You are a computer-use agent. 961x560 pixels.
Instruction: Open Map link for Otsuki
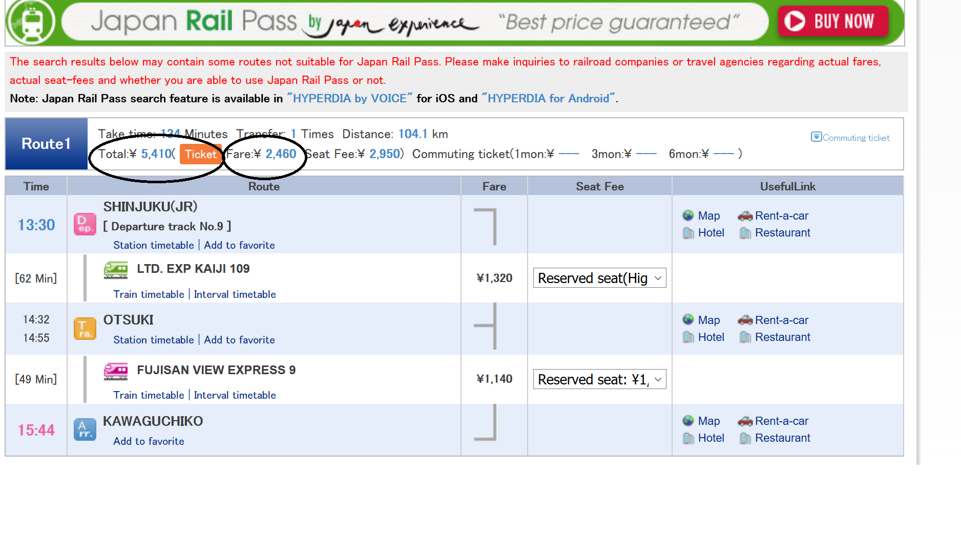click(709, 320)
